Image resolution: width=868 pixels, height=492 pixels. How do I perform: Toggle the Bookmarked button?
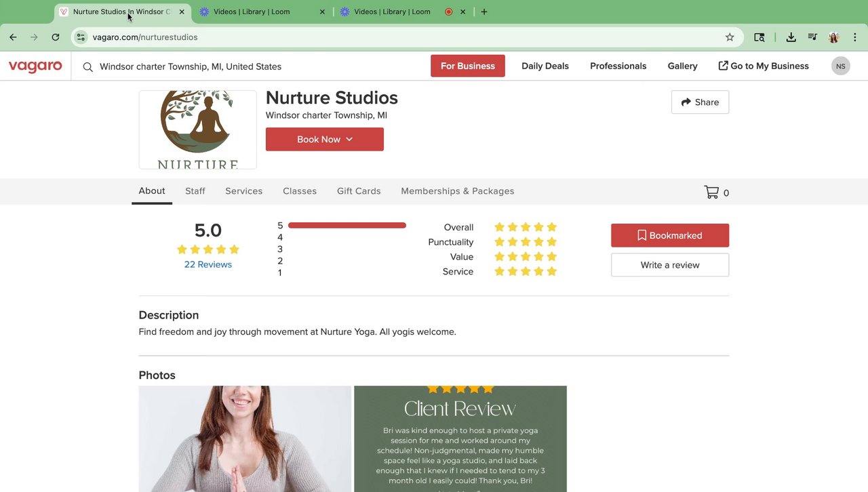pos(670,235)
